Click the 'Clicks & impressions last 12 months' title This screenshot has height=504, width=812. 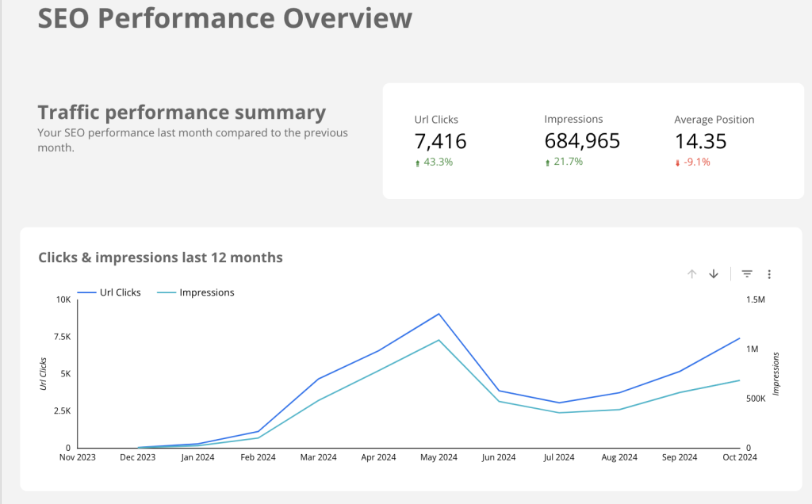tap(160, 258)
